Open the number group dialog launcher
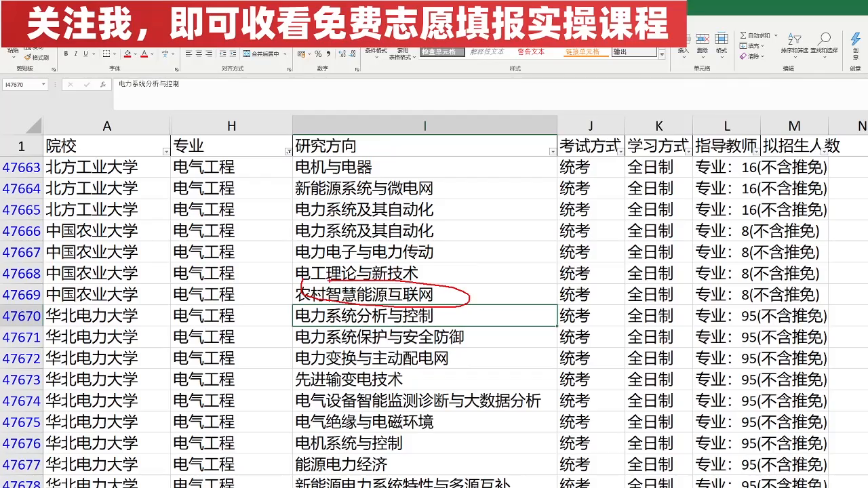The image size is (868, 488). click(357, 70)
